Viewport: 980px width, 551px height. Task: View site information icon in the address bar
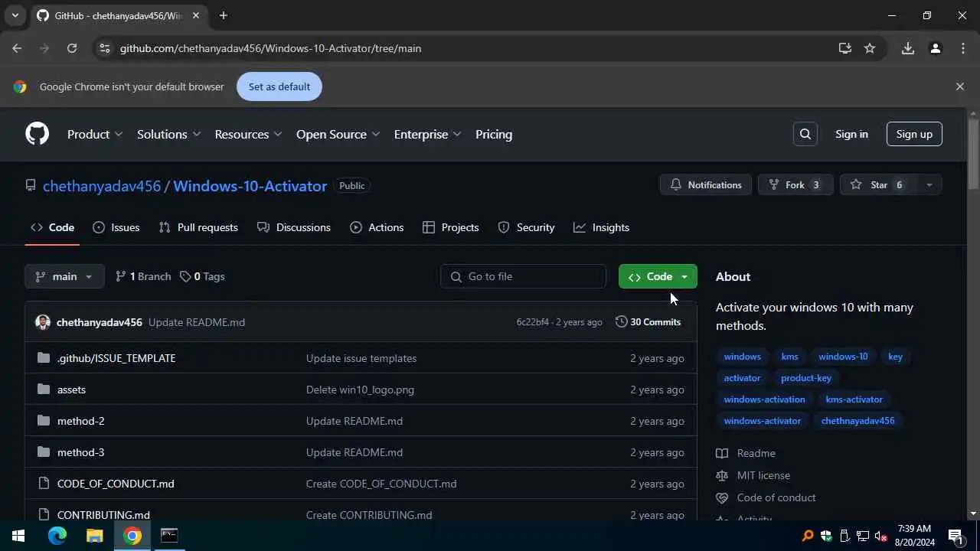(105, 48)
